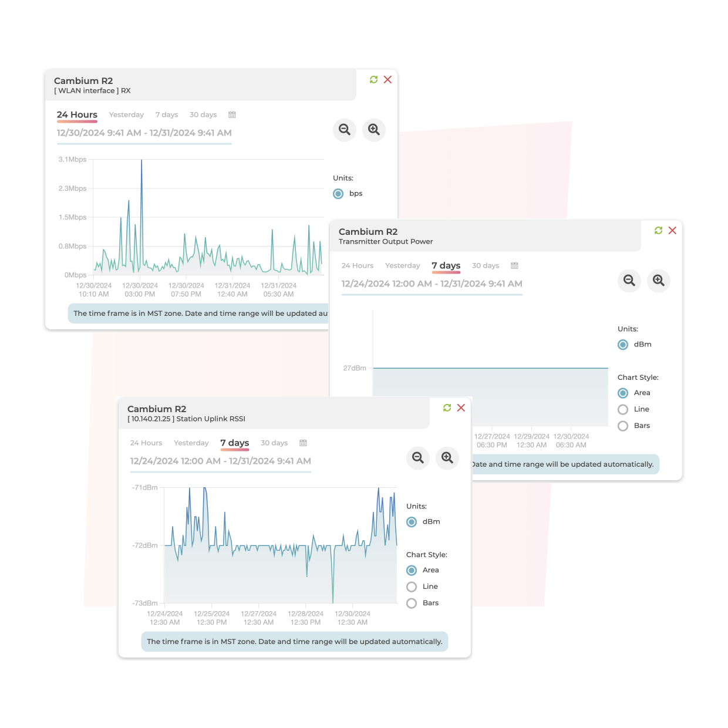This screenshot has height=728, width=728.
Task: Choose Bars chart style in Station Uplink RSSI
Action: (412, 603)
